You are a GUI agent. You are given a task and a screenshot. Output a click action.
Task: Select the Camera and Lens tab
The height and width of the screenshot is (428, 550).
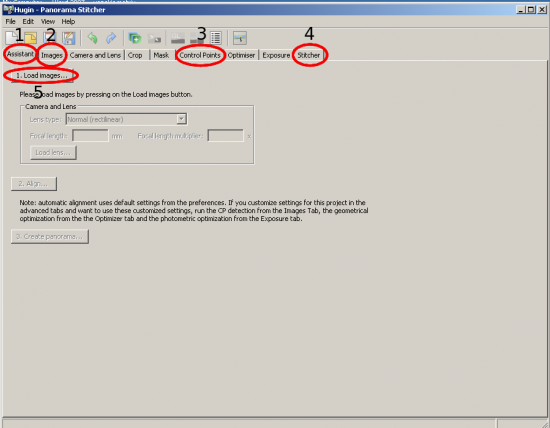pos(95,55)
